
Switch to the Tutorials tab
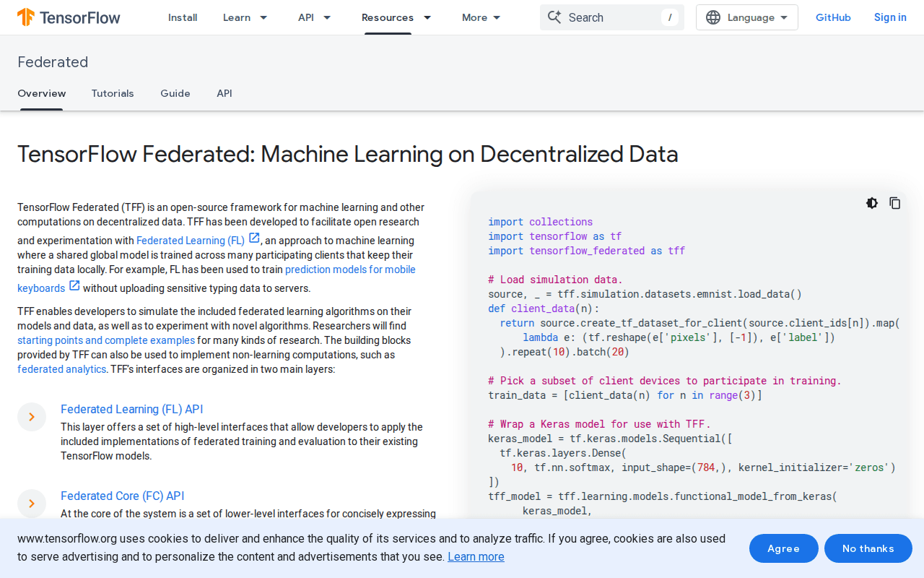click(113, 93)
